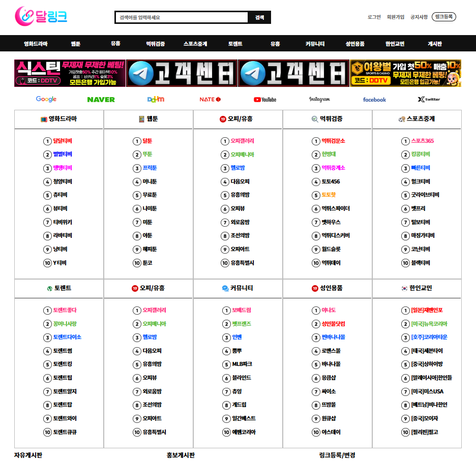
Task: Select 영화드라마 in the navigation bar
Action: [36, 44]
